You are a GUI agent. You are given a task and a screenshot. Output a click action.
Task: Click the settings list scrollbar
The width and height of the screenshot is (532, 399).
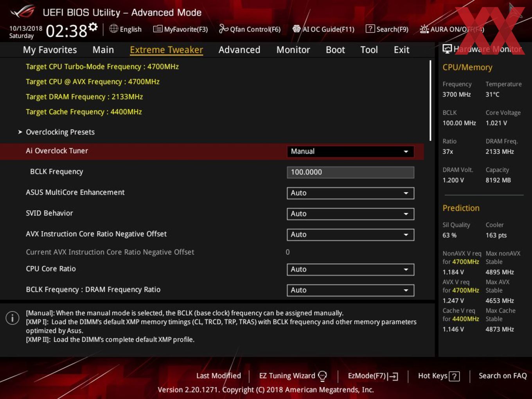(x=430, y=101)
